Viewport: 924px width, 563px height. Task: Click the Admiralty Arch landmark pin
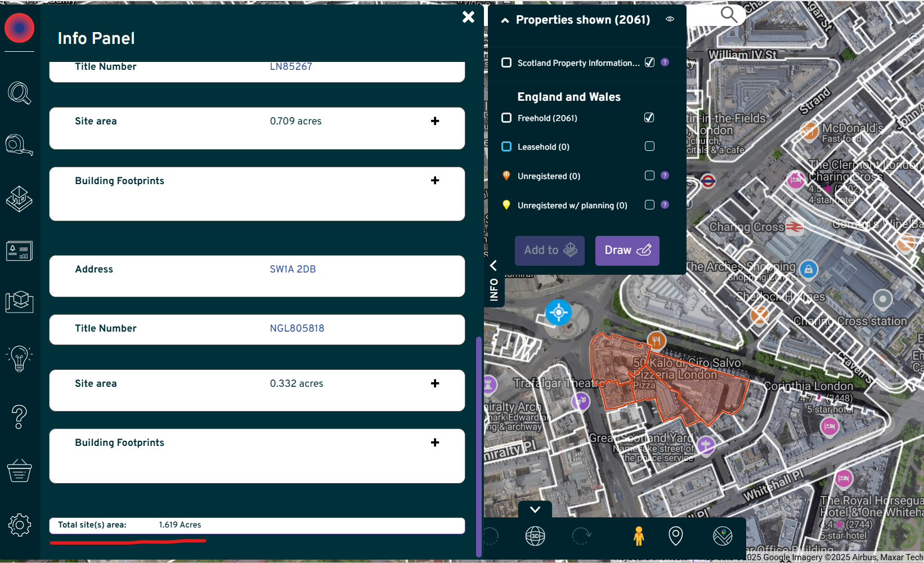tap(488, 385)
